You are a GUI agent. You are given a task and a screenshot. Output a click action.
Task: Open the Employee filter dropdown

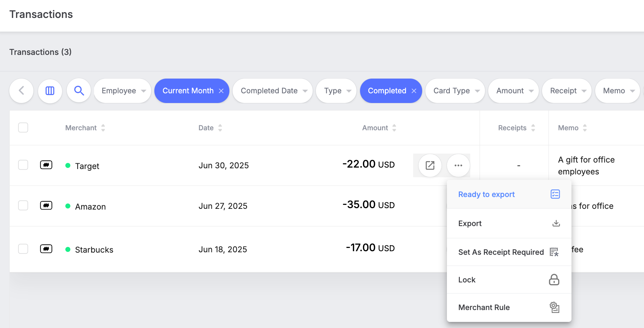tap(122, 91)
